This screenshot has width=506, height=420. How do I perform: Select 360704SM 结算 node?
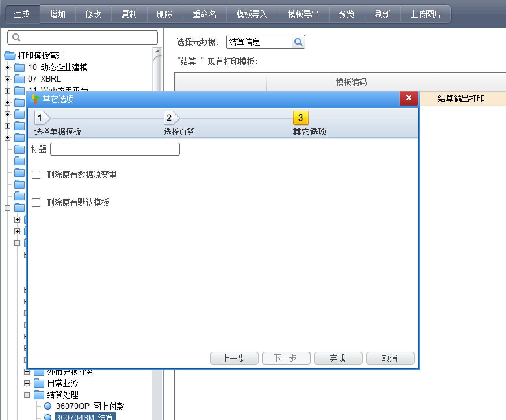tap(85, 417)
